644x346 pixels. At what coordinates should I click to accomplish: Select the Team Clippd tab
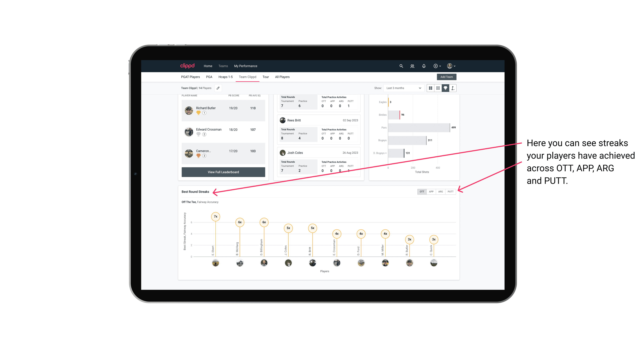click(247, 77)
